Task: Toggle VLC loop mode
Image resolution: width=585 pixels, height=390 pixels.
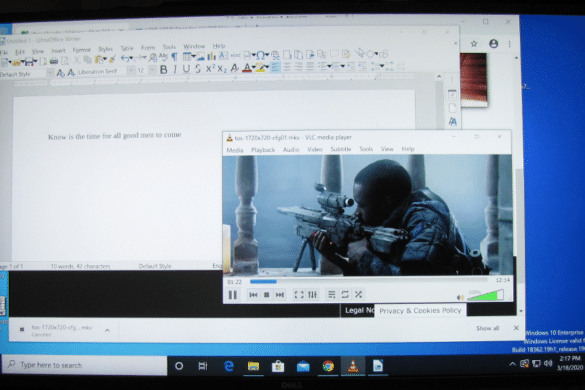Action: [345, 295]
